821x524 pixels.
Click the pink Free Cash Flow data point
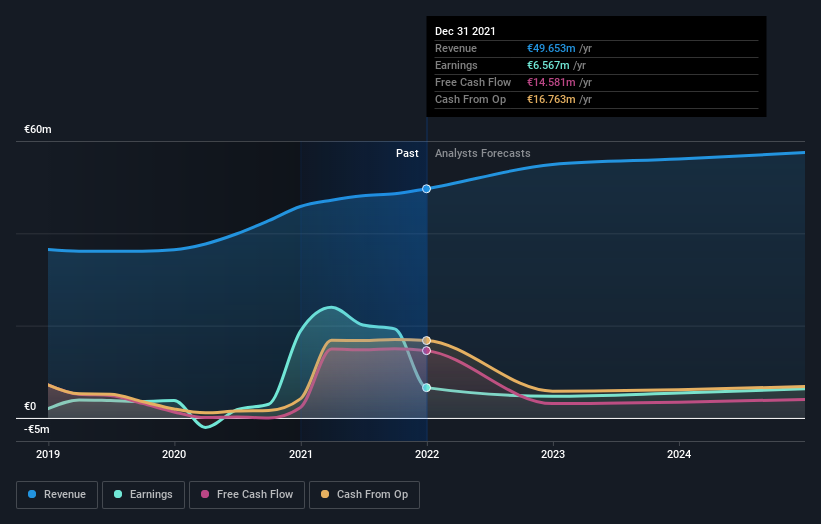click(x=427, y=351)
